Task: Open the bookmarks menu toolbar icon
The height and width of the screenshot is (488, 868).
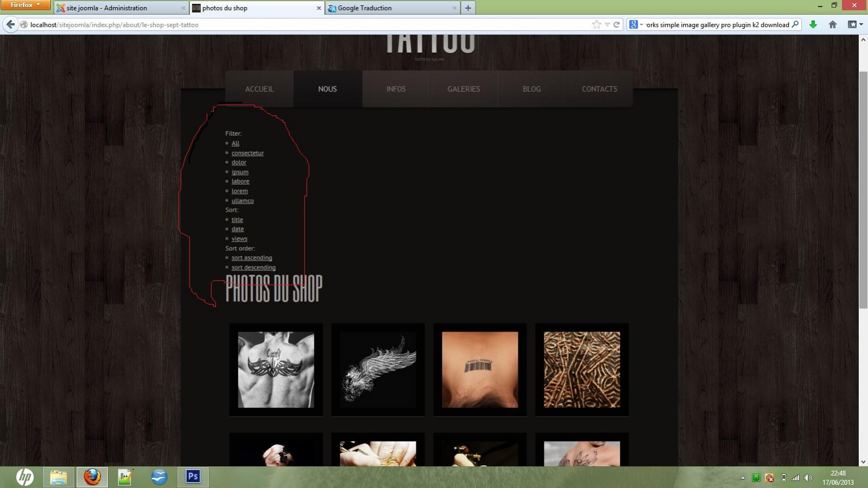Action: [x=855, y=24]
